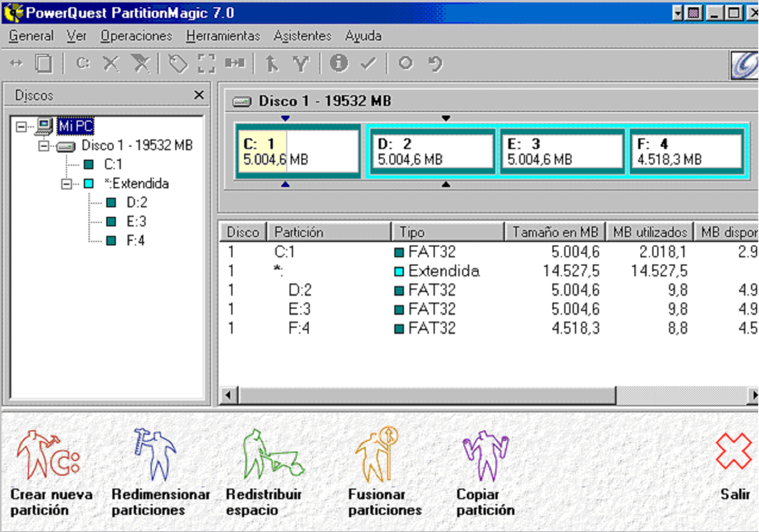Screen dimensions: 759x532
Task: Click the label tag toolbar icon
Action: click(178, 63)
